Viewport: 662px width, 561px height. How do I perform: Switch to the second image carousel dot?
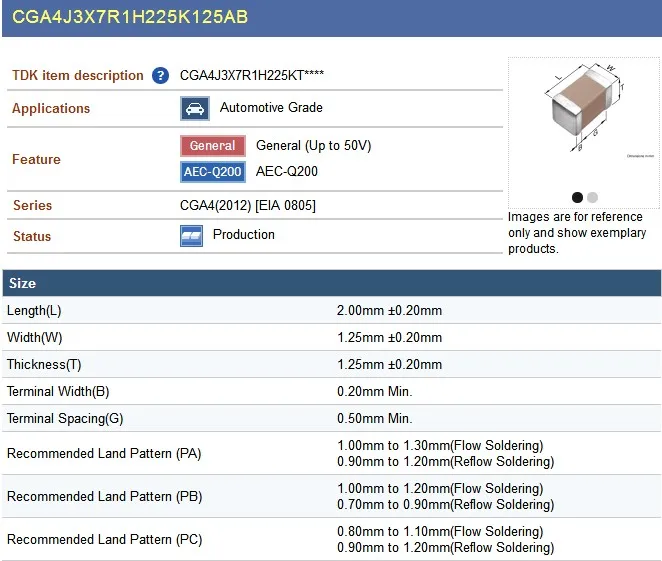tap(592, 197)
